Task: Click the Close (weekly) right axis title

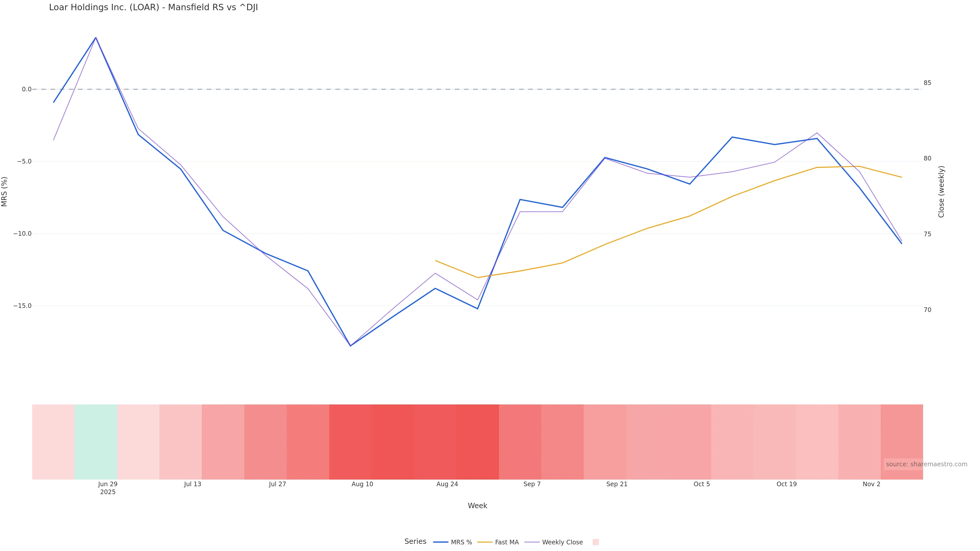Action: coord(941,192)
